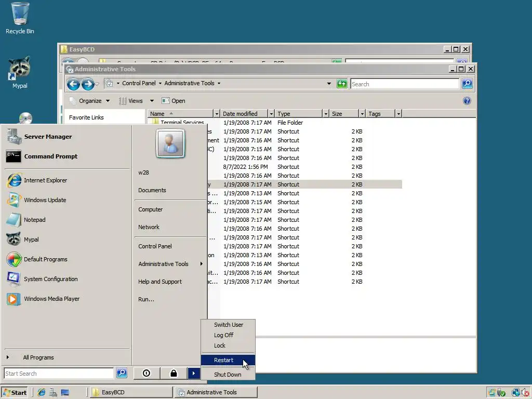Open Internet Explorer quick launch icon
The height and width of the screenshot is (399, 532).
[x=42, y=392]
